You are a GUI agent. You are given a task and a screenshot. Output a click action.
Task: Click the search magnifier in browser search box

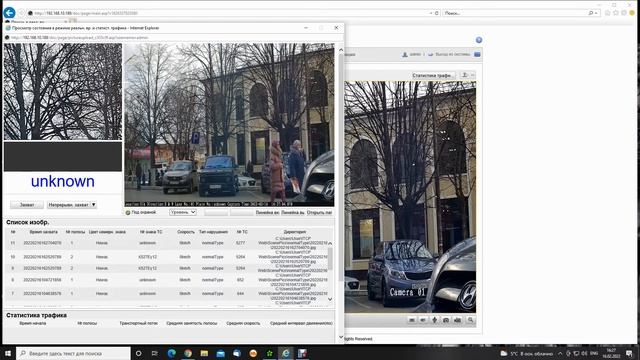[x=591, y=13]
